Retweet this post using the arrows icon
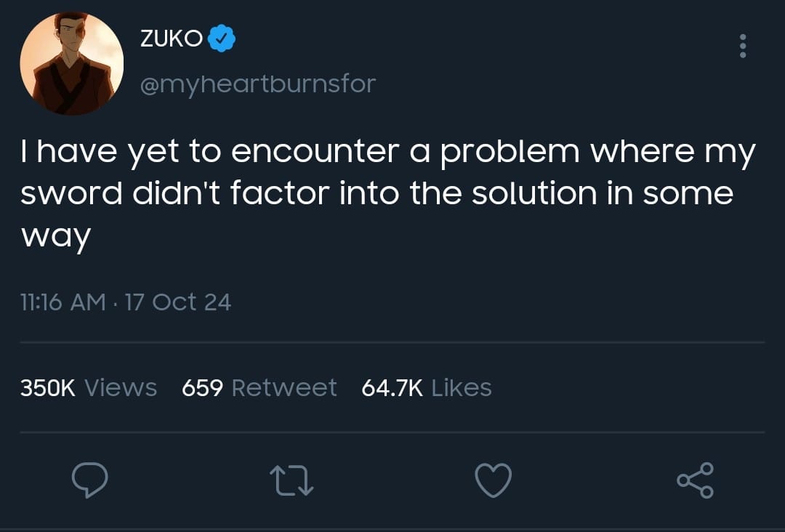This screenshot has width=785, height=532. click(x=291, y=481)
